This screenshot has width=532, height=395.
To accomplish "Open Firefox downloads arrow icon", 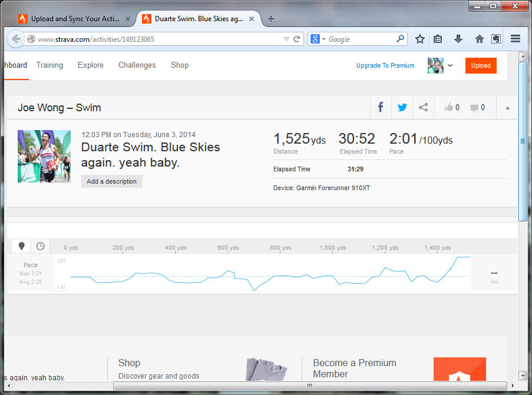I will (x=458, y=39).
